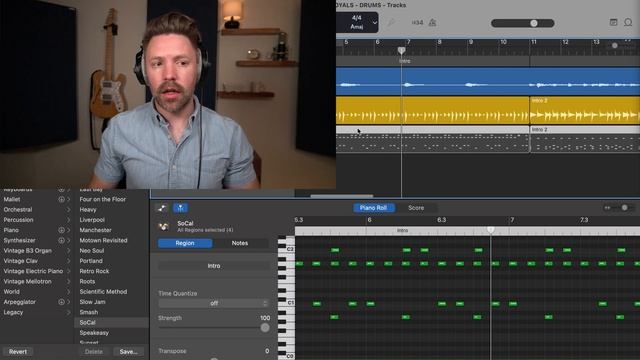The height and width of the screenshot is (360, 640).
Task: Choose the Roots drum kit
Action: click(x=87, y=281)
